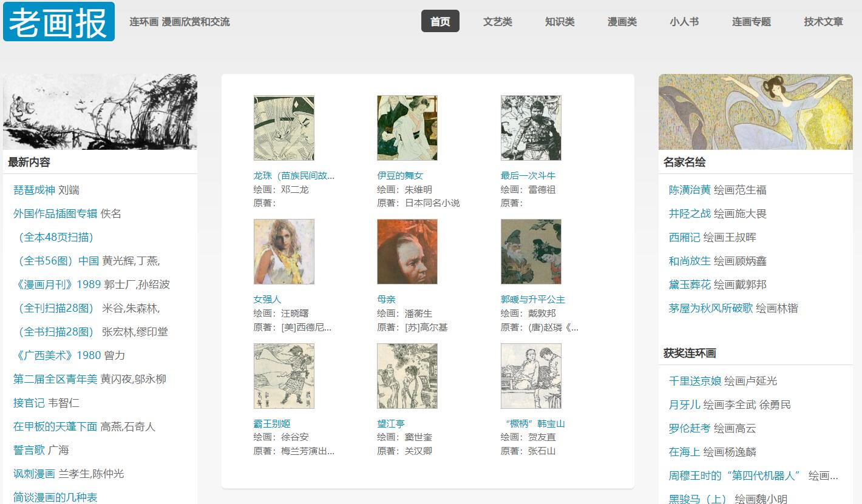The width and height of the screenshot is (862, 504).
Task: Open the 望江亭 cover thumbnail
Action: click(407, 376)
